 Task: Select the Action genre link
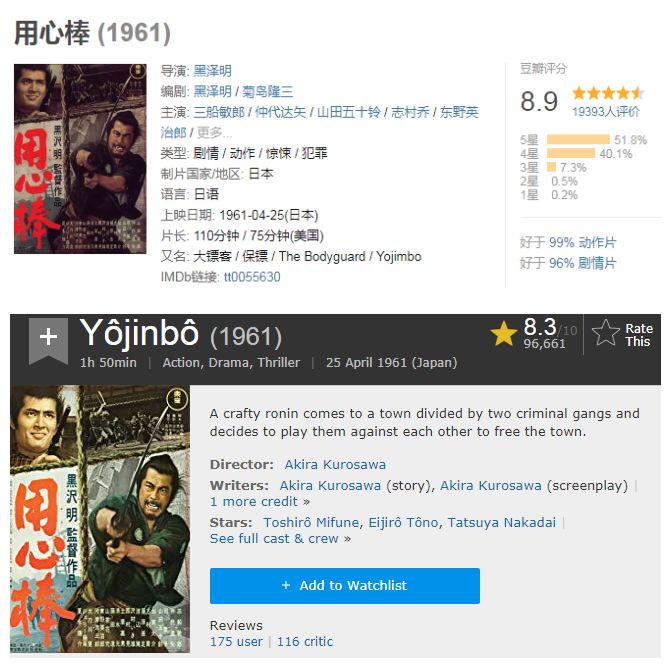[x=181, y=362]
